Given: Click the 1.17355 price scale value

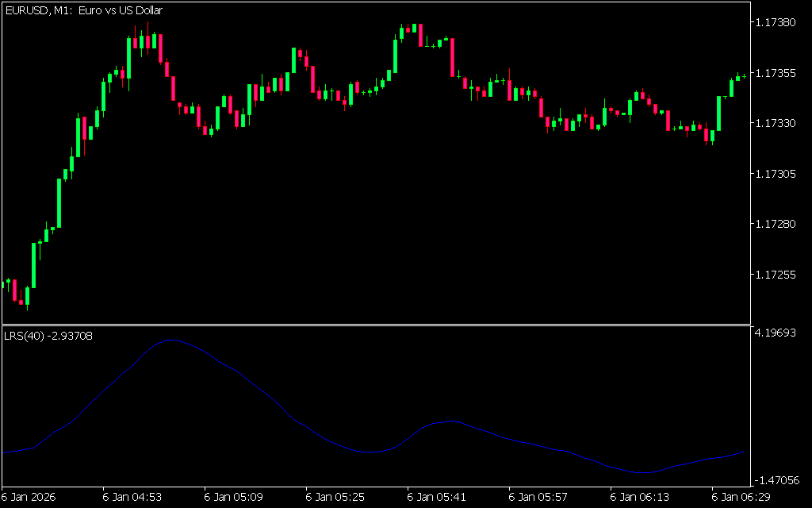Looking at the screenshot, I should coord(778,73).
